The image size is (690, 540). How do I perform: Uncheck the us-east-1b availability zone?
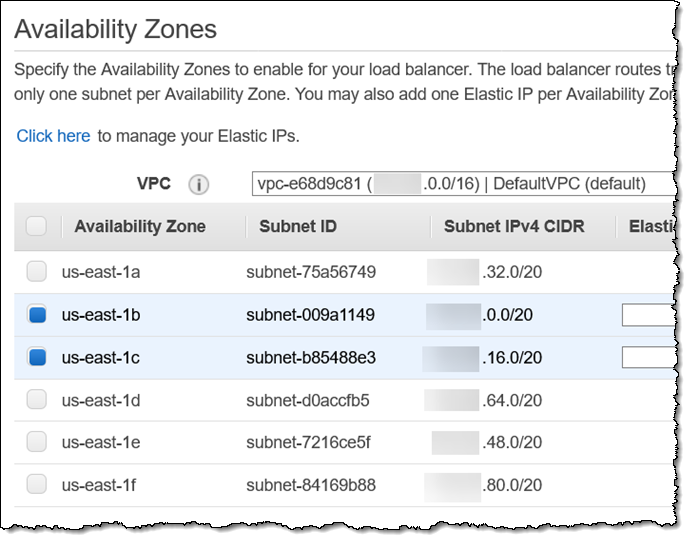coord(36,315)
